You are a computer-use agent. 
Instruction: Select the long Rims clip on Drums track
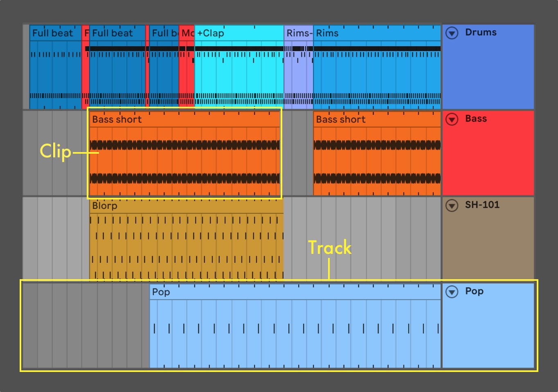(x=377, y=67)
